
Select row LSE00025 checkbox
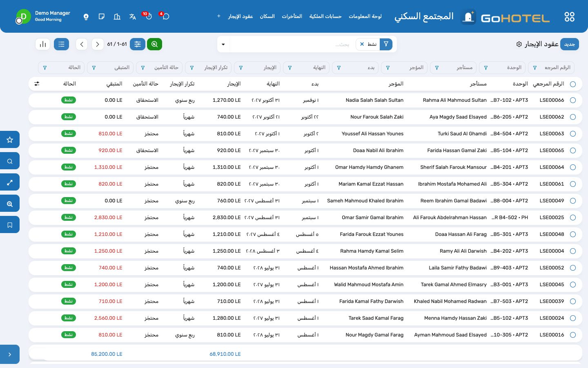tap(573, 218)
